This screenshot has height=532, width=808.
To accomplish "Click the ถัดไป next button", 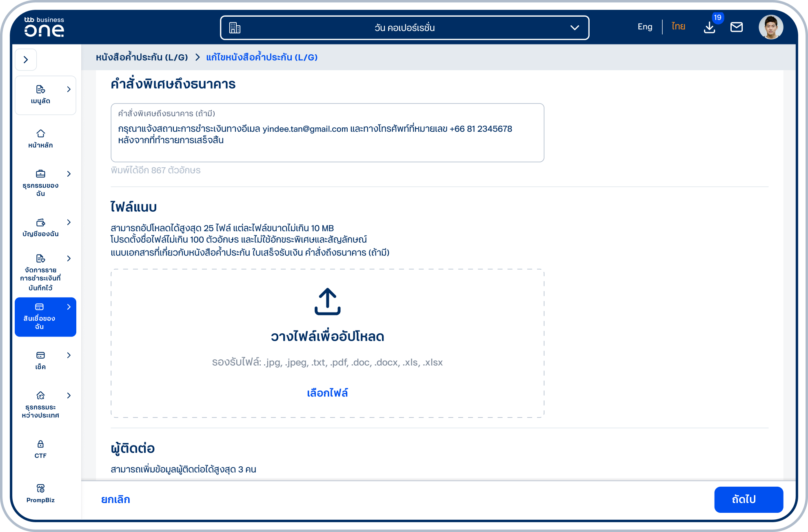I will click(748, 499).
